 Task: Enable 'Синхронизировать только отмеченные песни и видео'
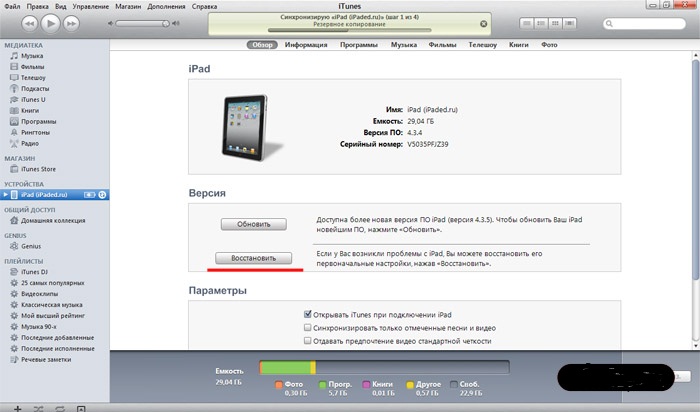308,326
